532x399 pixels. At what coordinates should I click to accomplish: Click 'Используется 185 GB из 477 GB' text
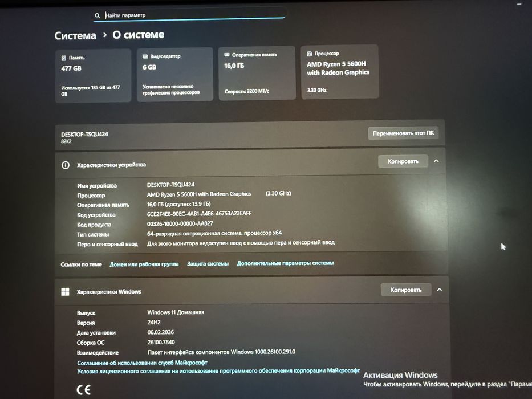(x=91, y=91)
